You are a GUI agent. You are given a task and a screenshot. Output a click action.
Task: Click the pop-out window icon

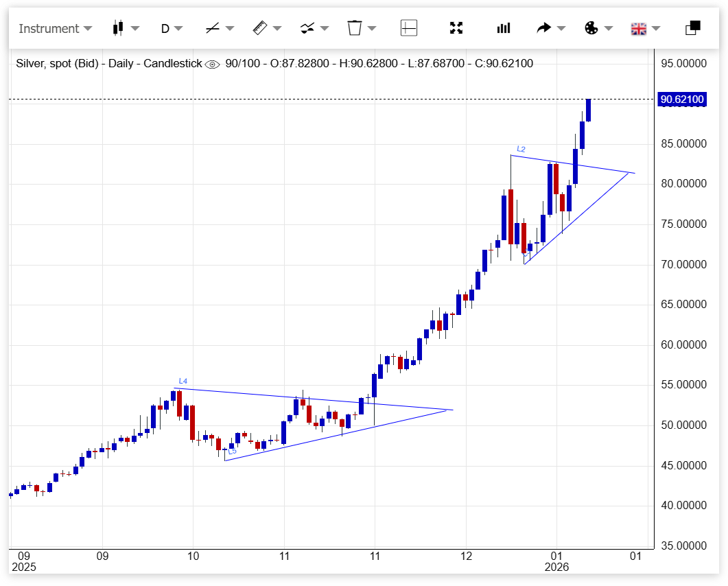coord(692,28)
